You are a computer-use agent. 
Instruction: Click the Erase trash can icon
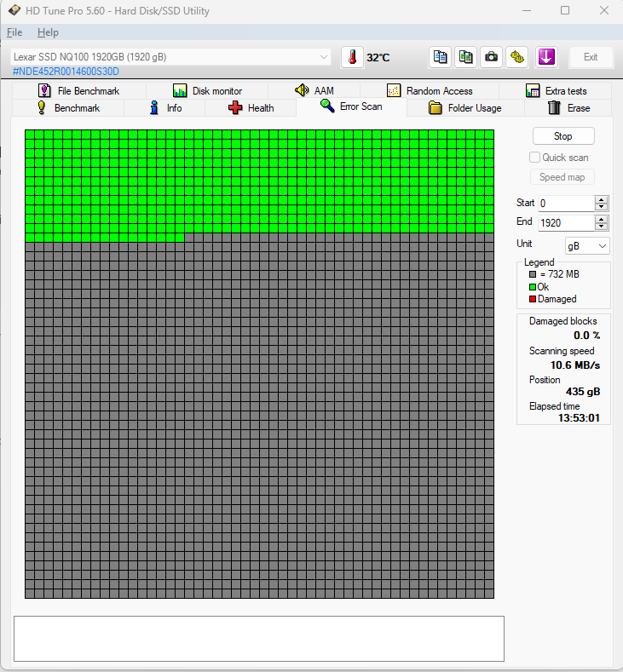coord(554,107)
